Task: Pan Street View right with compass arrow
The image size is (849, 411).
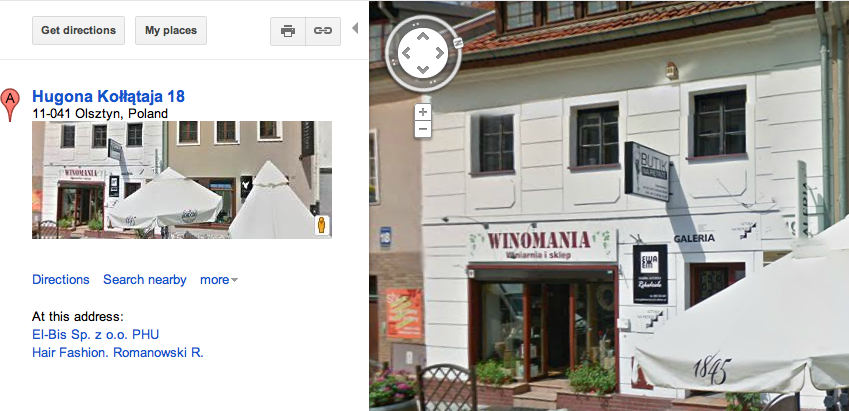Action: (440, 53)
